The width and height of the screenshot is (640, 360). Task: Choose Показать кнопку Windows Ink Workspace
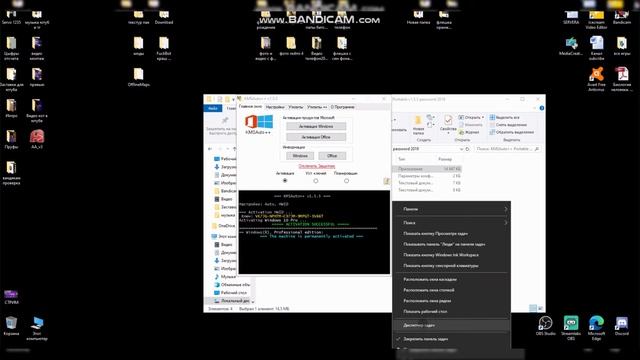[451, 255]
